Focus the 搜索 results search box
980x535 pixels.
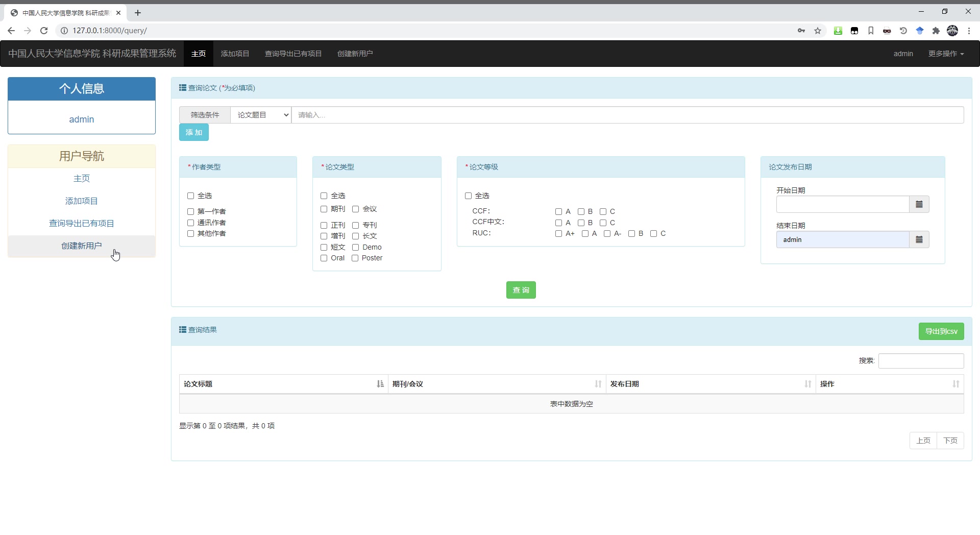(x=921, y=360)
